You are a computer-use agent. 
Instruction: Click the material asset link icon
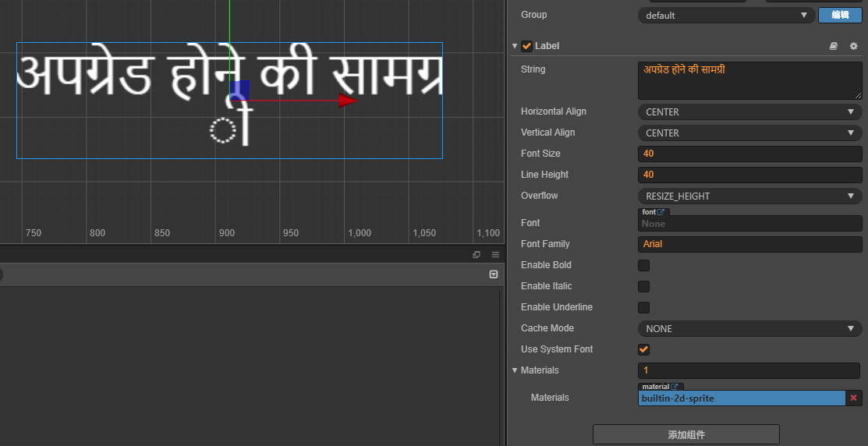675,387
